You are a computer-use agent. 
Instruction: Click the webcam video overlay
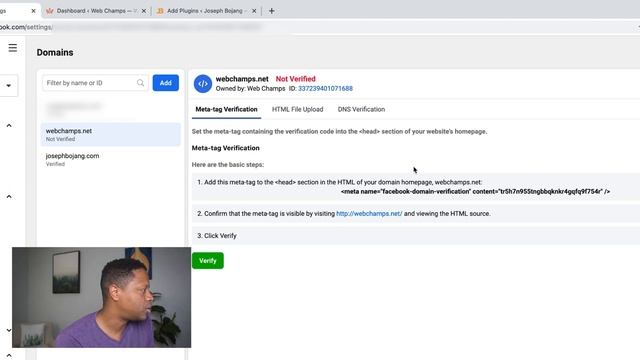click(x=102, y=297)
